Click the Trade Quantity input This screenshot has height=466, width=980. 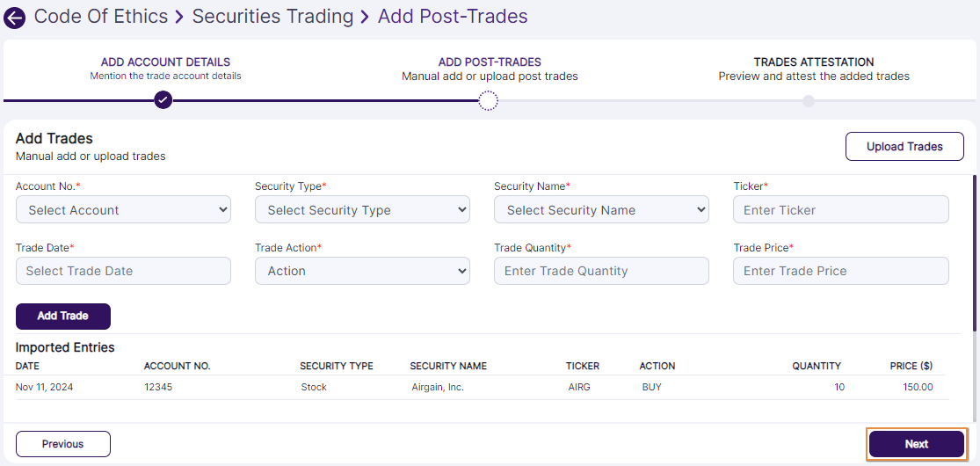point(601,271)
